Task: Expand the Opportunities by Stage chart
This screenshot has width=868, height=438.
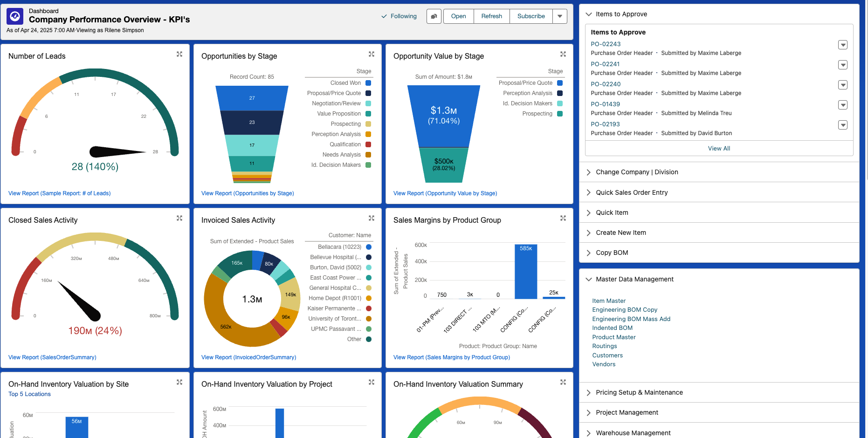Action: pos(372,55)
